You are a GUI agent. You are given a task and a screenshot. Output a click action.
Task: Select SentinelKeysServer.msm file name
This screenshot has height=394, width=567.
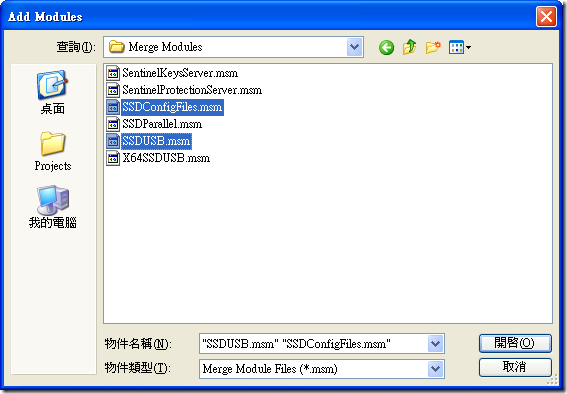[x=180, y=73]
